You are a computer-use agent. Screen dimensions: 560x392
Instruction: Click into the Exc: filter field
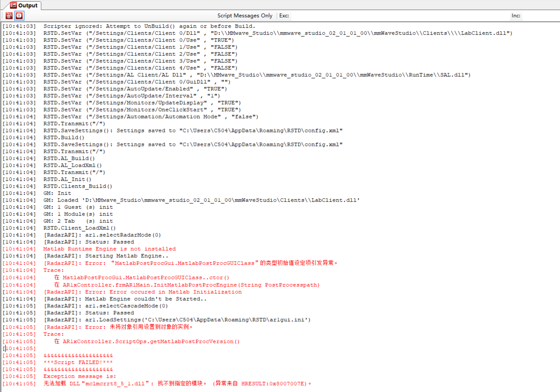click(x=400, y=16)
